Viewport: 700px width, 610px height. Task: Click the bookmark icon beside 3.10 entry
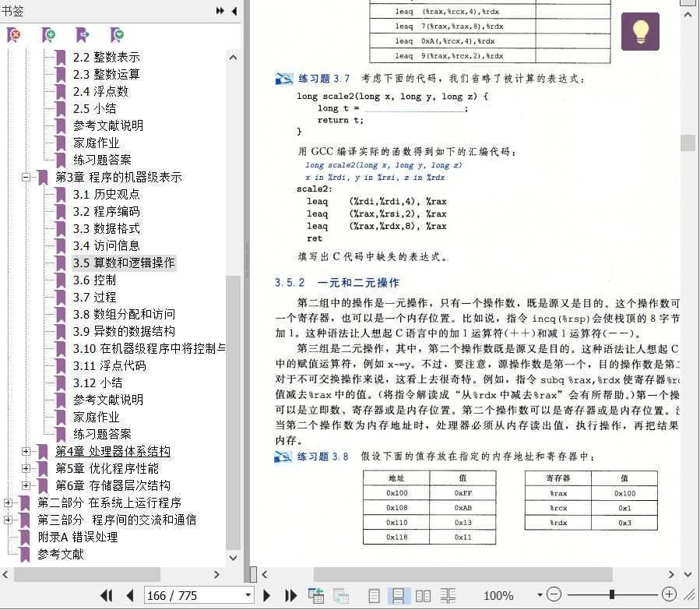61,349
